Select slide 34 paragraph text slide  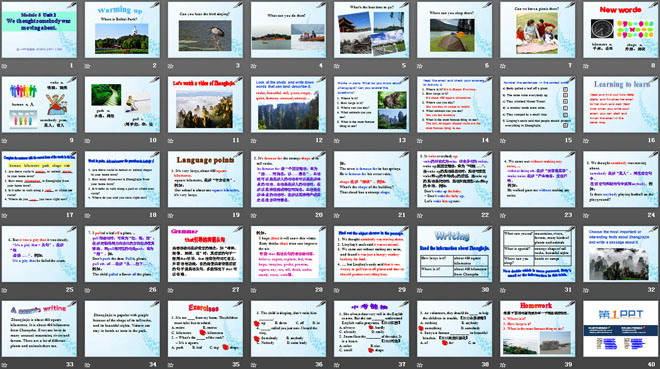[x=122, y=329]
